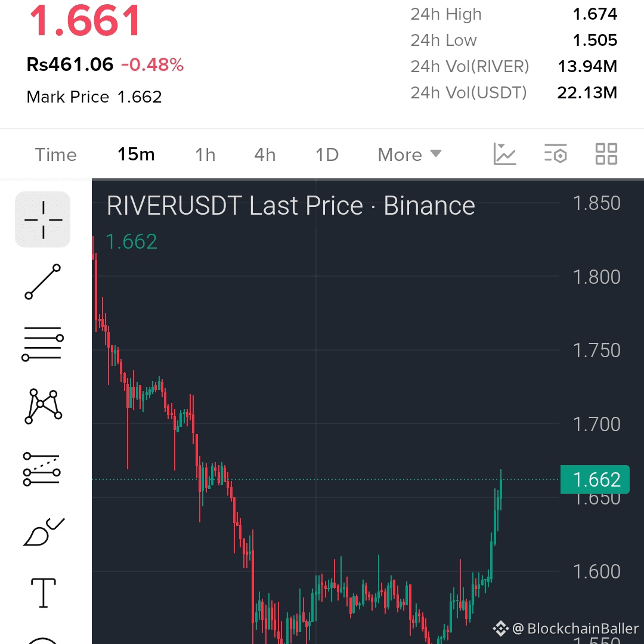Viewport: 644px width, 644px height.
Task: Open the chart indicators icon
Action: pos(504,154)
